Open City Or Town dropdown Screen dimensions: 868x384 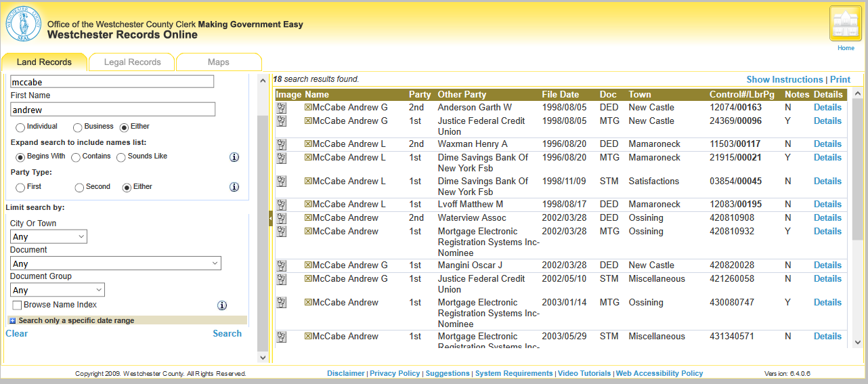pos(49,236)
